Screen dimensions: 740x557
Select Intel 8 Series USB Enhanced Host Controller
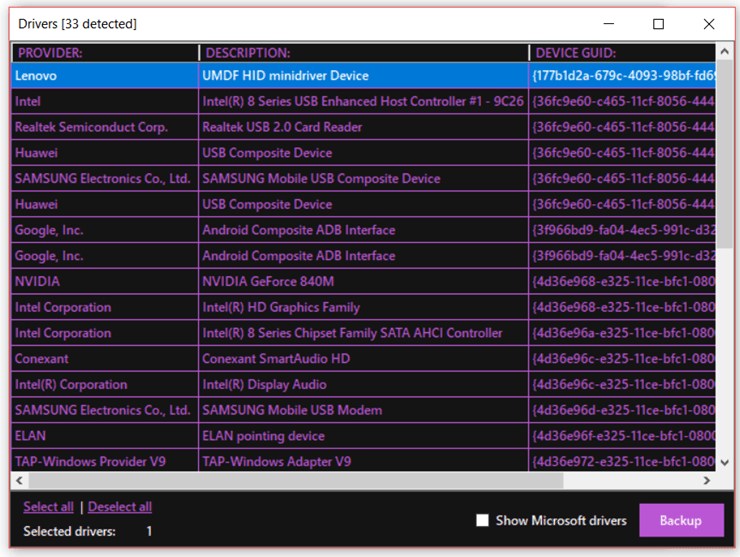(x=363, y=101)
